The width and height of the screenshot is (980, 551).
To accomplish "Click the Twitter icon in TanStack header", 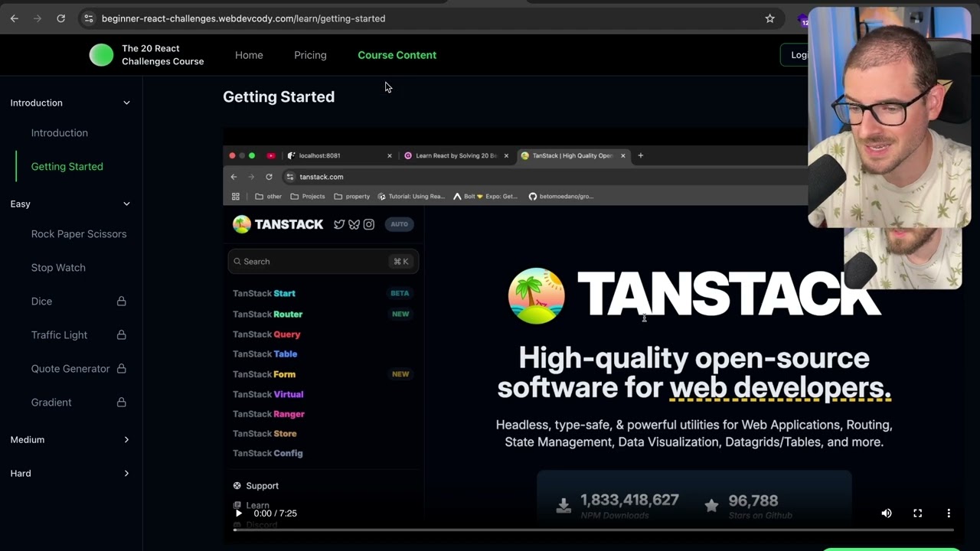I will (x=339, y=224).
